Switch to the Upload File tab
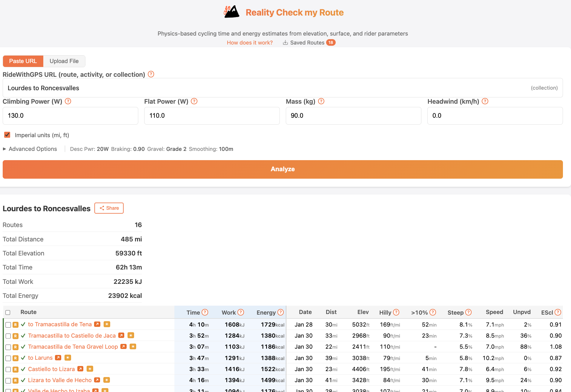The height and width of the screenshot is (392, 571). tap(64, 61)
